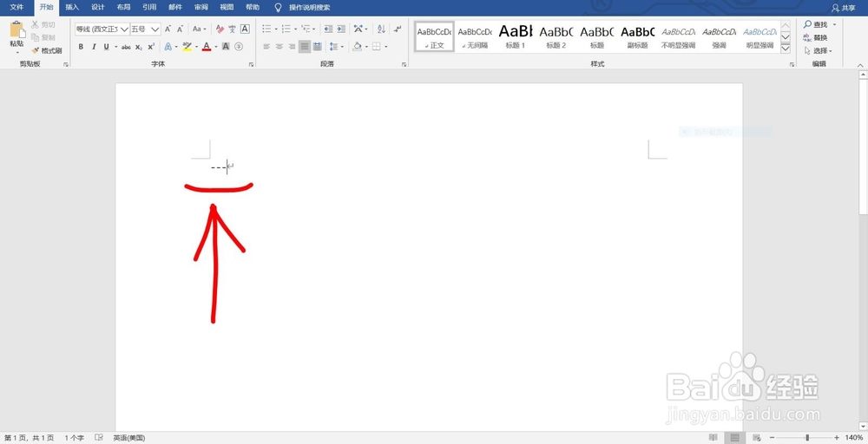Toggle Italic formatting

(x=94, y=47)
